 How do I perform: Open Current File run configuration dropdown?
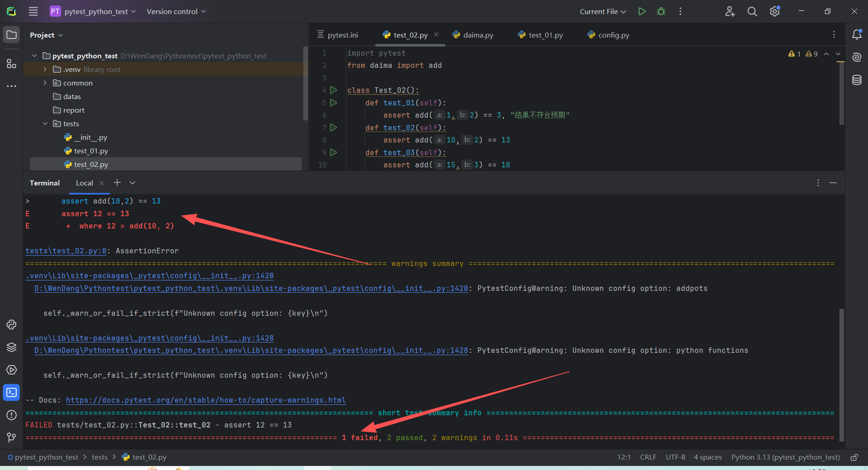coord(603,11)
